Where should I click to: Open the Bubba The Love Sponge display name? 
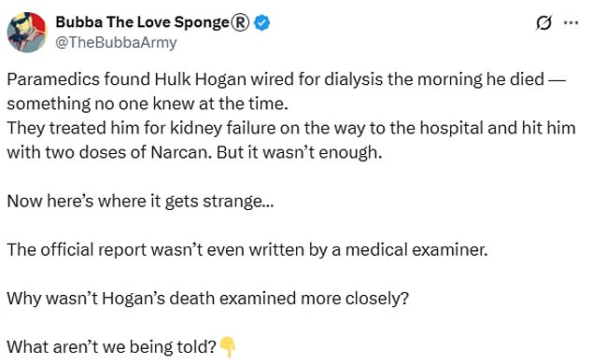(x=142, y=22)
